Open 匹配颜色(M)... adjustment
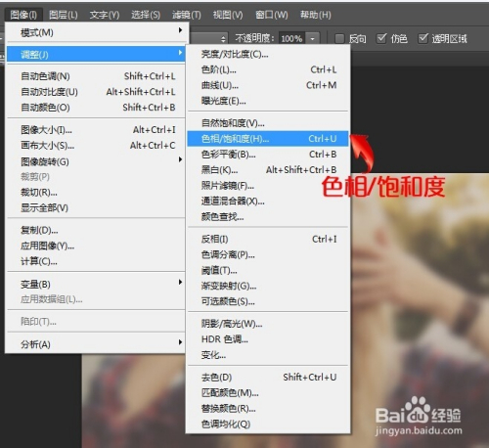Viewport: 489px width, 448px height. click(x=268, y=393)
